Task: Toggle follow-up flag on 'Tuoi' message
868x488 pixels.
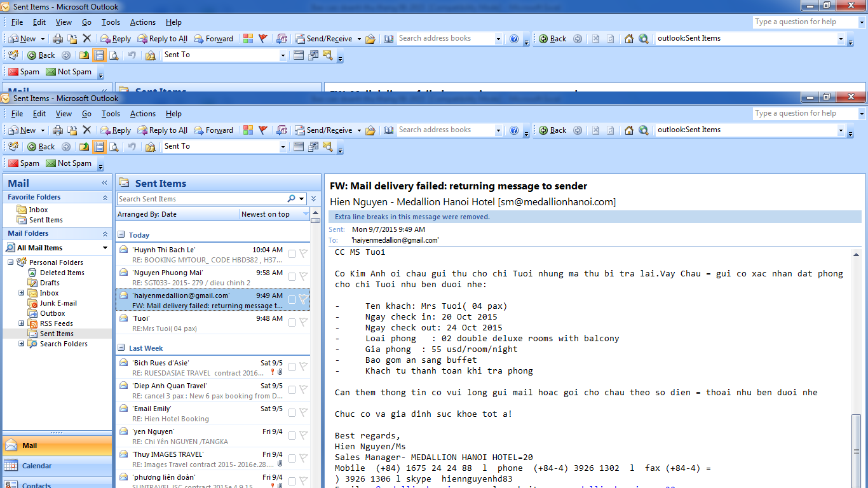Action: pyautogui.click(x=303, y=322)
